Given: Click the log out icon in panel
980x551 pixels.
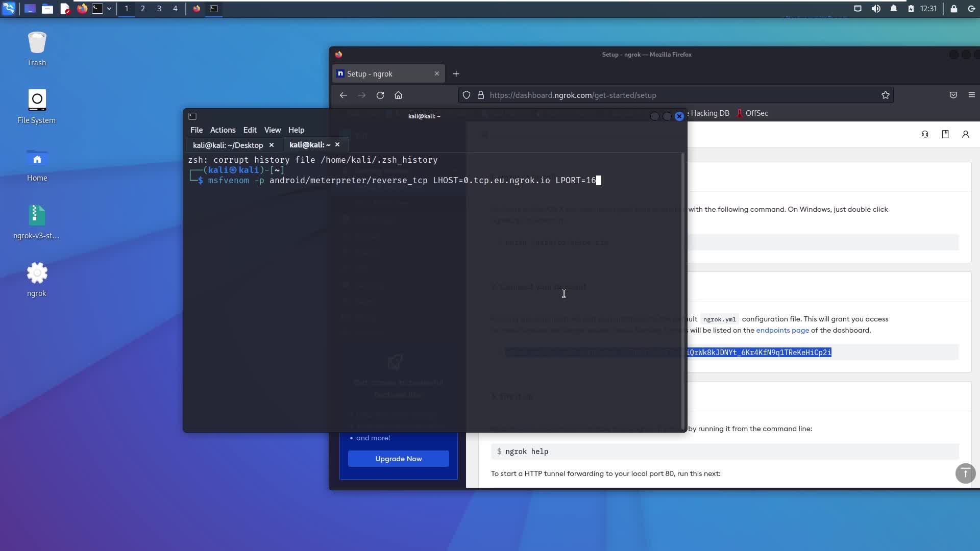Looking at the screenshot, I should click(971, 9).
